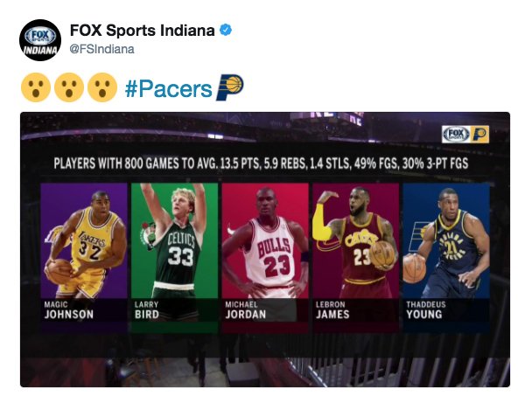Screen dimensions: 532x396
Task: Click the middle surprised face emoji
Action: click(67, 88)
